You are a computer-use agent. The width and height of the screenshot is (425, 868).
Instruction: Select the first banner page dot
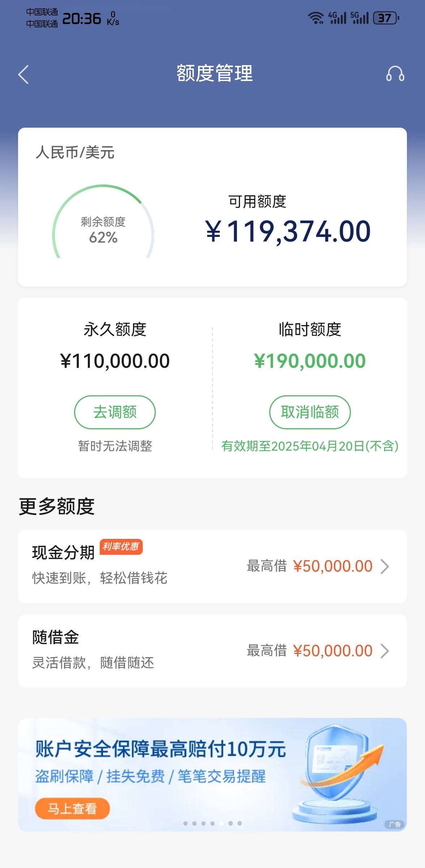(185, 824)
